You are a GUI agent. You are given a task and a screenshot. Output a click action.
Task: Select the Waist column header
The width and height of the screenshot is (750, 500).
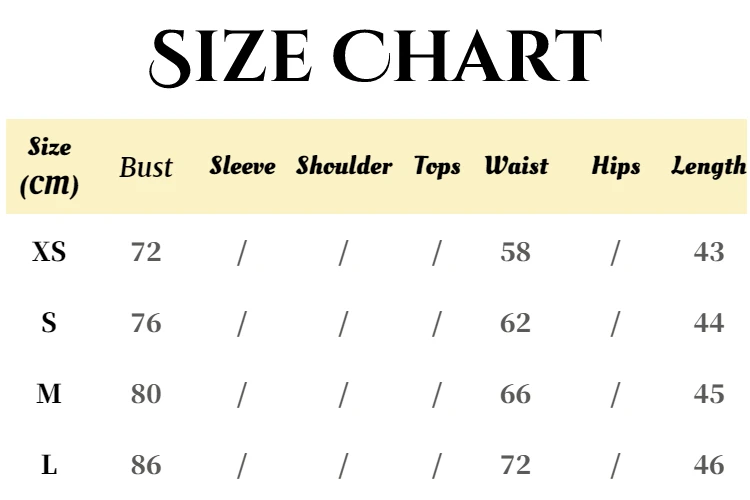517,166
